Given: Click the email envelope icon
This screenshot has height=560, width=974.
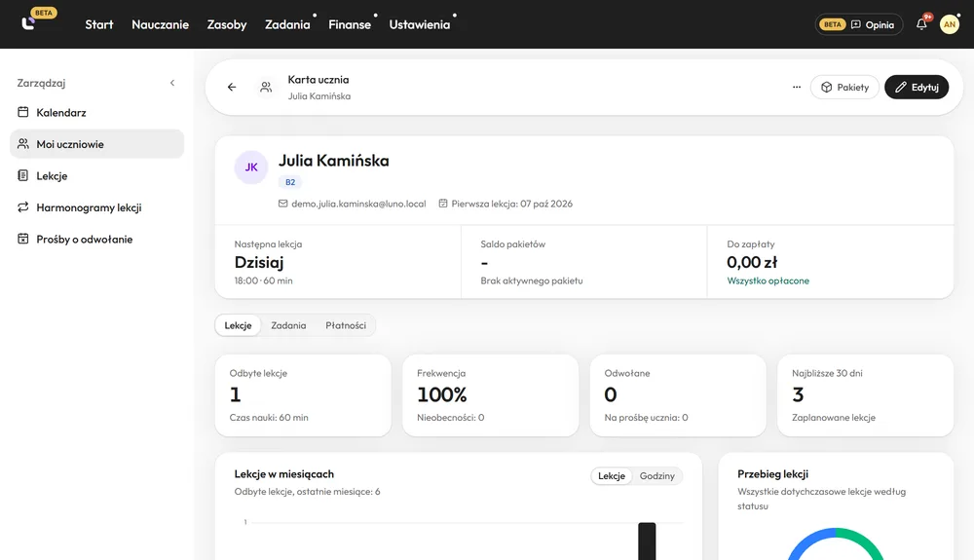Looking at the screenshot, I should (x=282, y=204).
